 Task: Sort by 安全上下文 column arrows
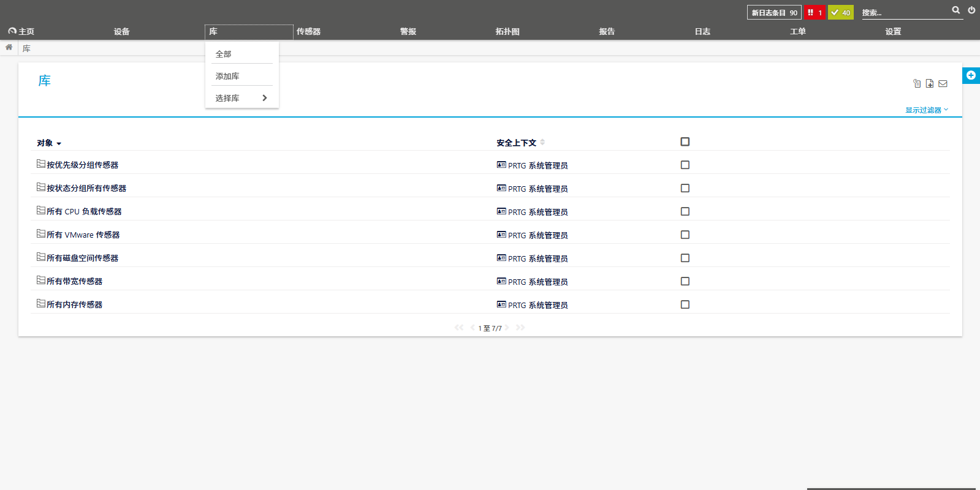pos(542,142)
